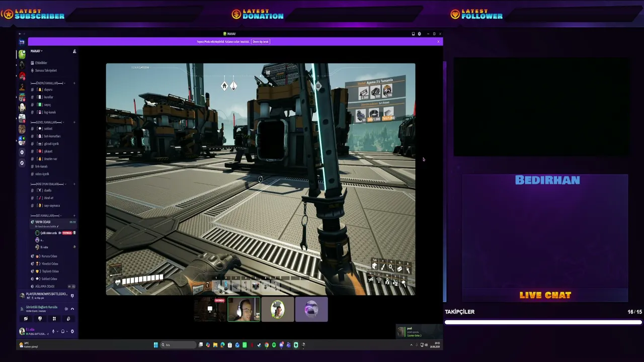Collapse the GENEL KANALLAR category

(x=46, y=122)
